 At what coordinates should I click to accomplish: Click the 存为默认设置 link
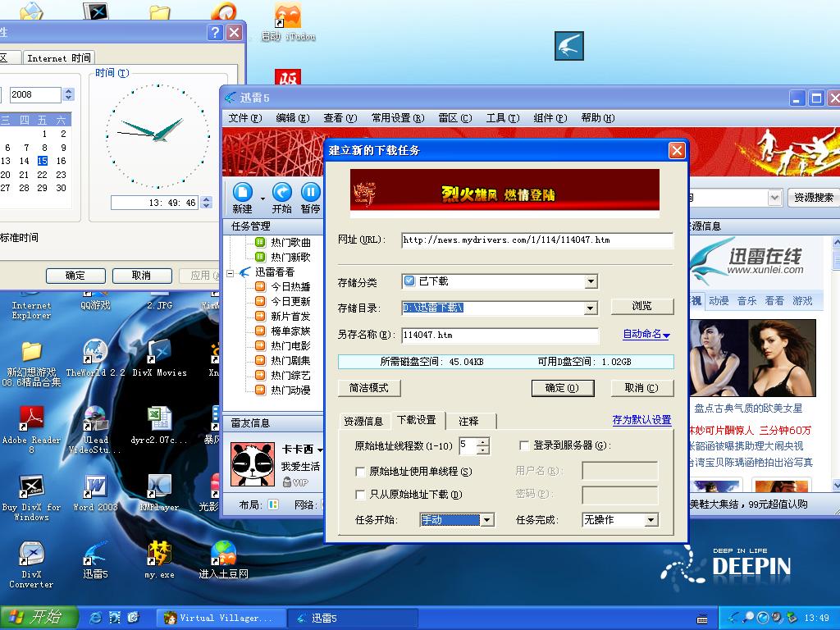641,420
